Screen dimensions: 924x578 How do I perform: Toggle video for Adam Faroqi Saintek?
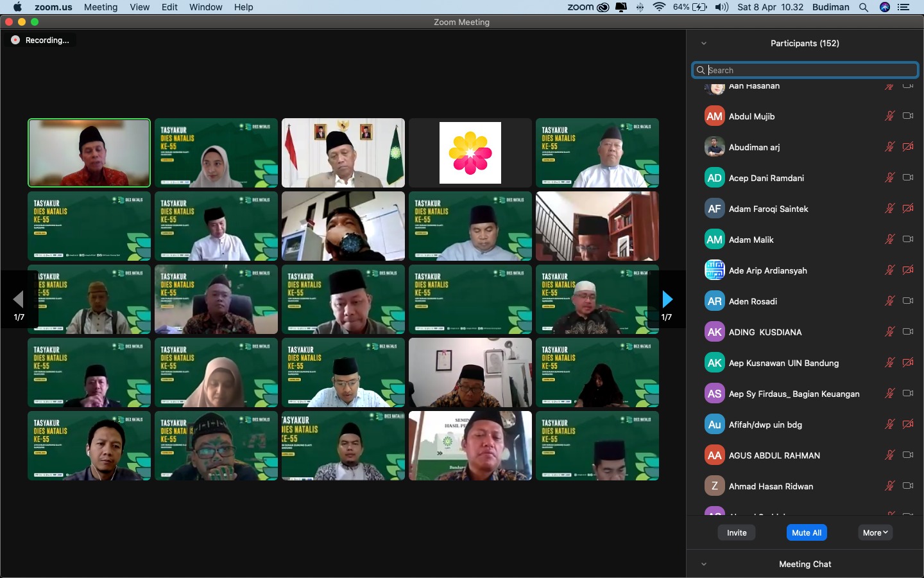point(908,209)
